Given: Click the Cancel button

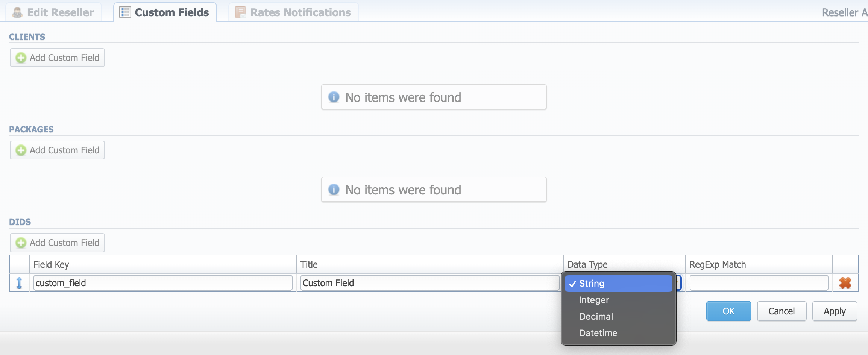Looking at the screenshot, I should tap(781, 311).
